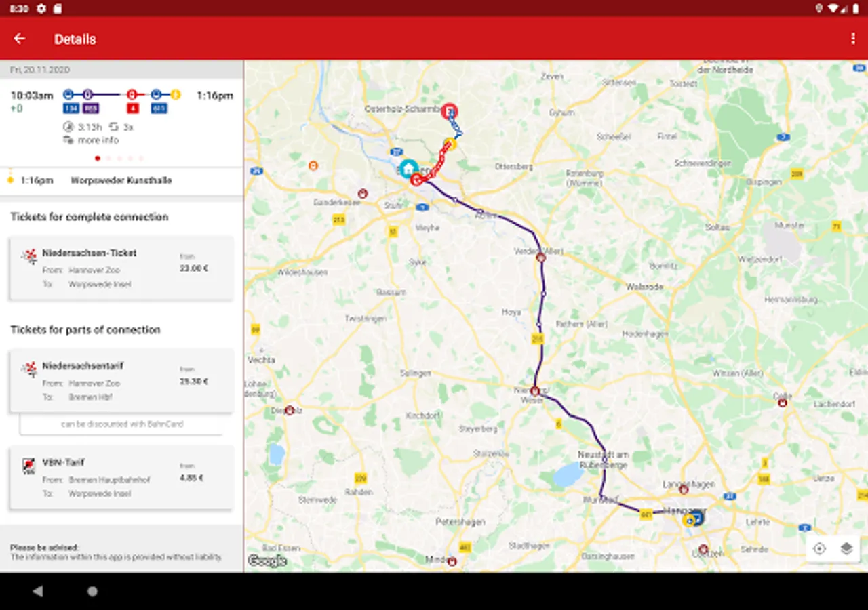Screen dimensions: 868x610
Task: Open the VBN-Tarif ticket card
Action: (x=121, y=478)
